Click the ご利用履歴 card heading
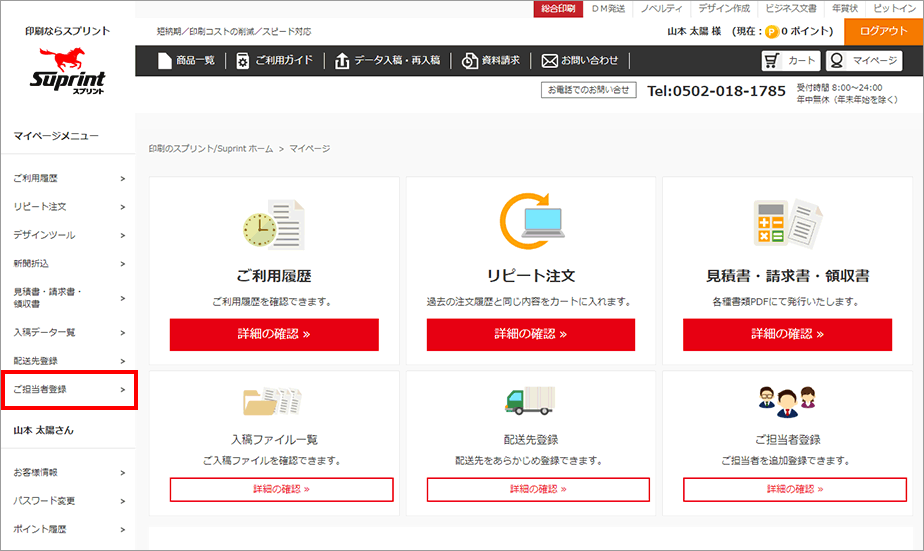 [274, 276]
